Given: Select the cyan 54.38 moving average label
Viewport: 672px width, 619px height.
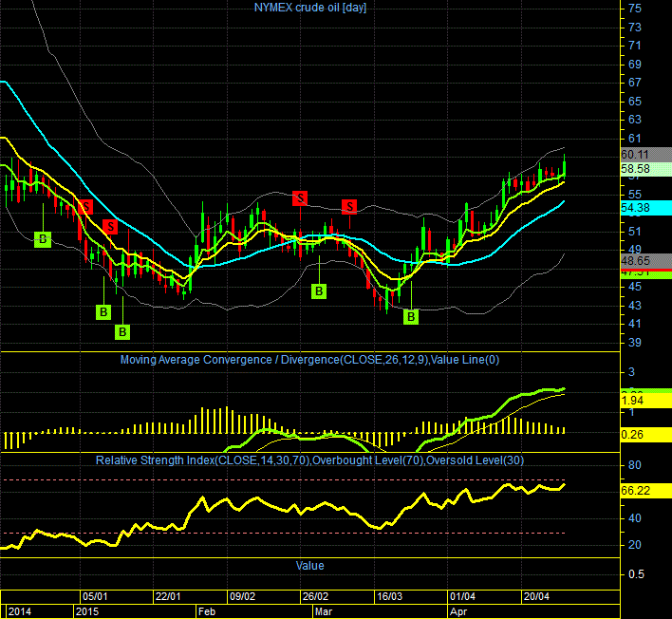Looking at the screenshot, I should pos(645,208).
